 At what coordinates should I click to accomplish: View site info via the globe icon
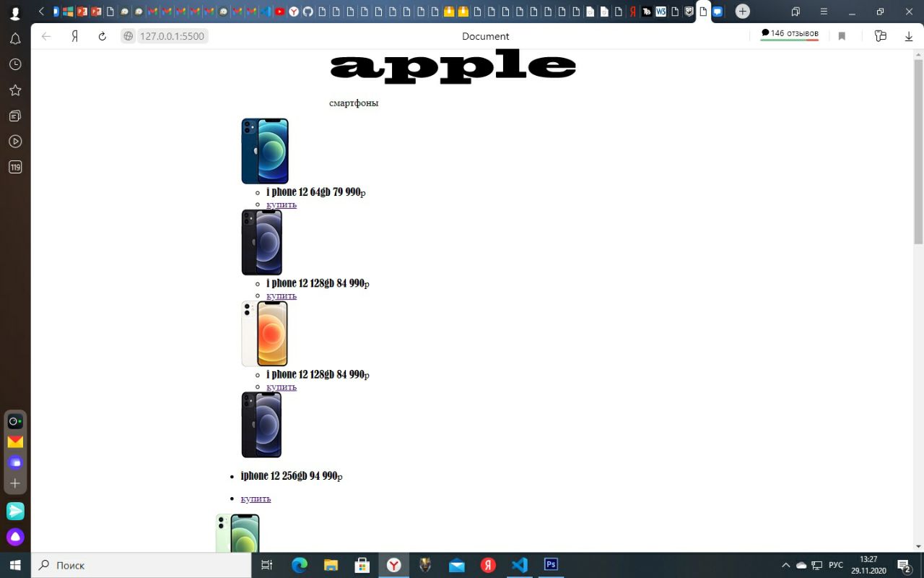(x=128, y=36)
